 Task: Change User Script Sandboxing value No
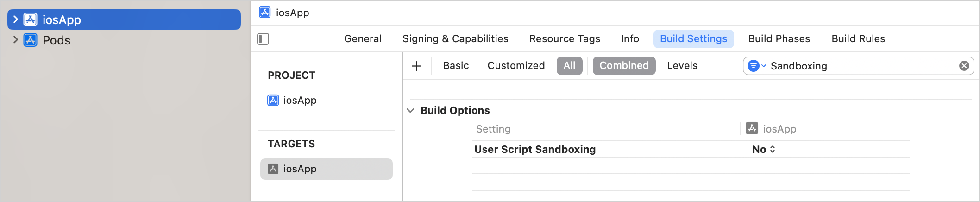(x=764, y=149)
